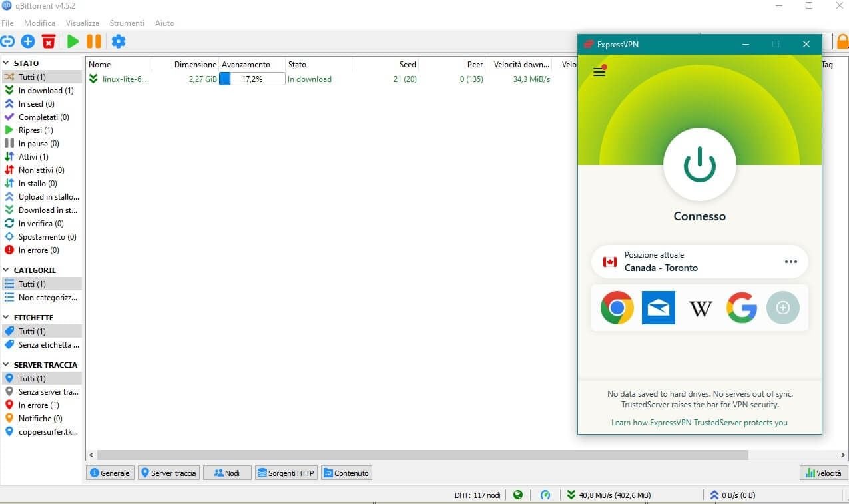Screen dimensions: 849x504
Task: Click the 17,2% progress bar
Action: (252, 79)
